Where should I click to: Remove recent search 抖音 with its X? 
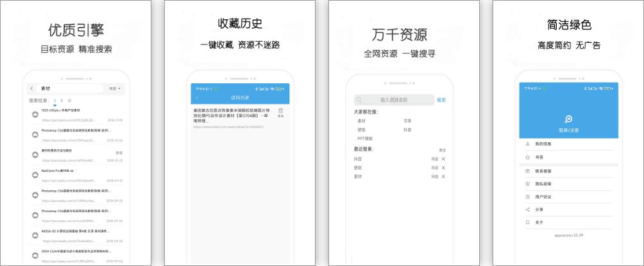pos(444,159)
